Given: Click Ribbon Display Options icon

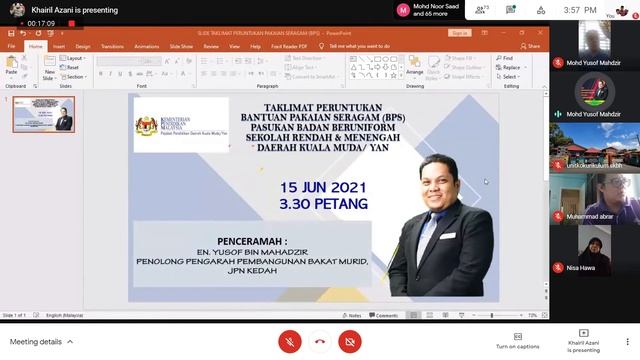Looking at the screenshot, I should (x=484, y=33).
